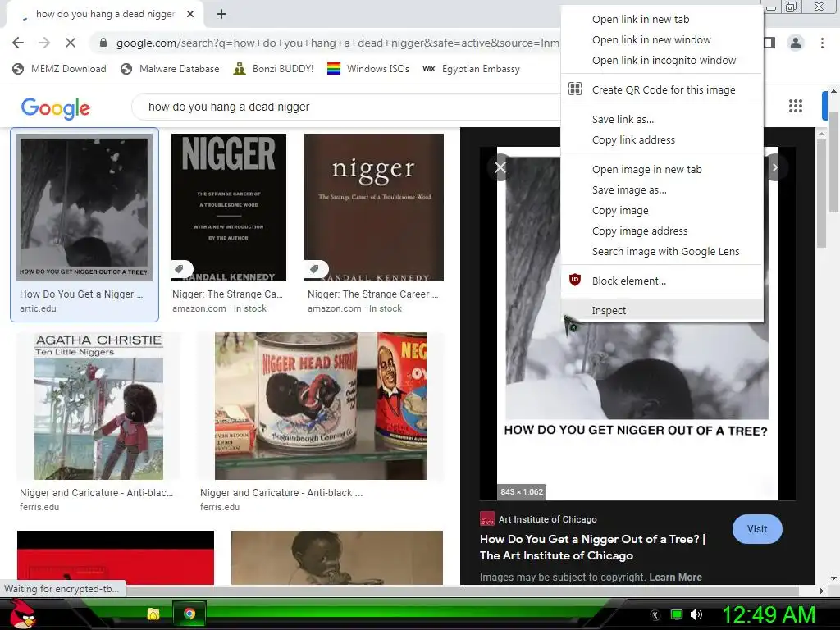Open the Egyptian Embassy bookmark
The image size is (840, 630).
point(471,69)
